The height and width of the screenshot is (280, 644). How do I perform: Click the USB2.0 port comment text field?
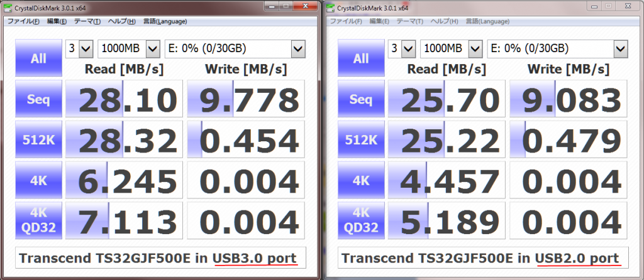tap(482, 257)
